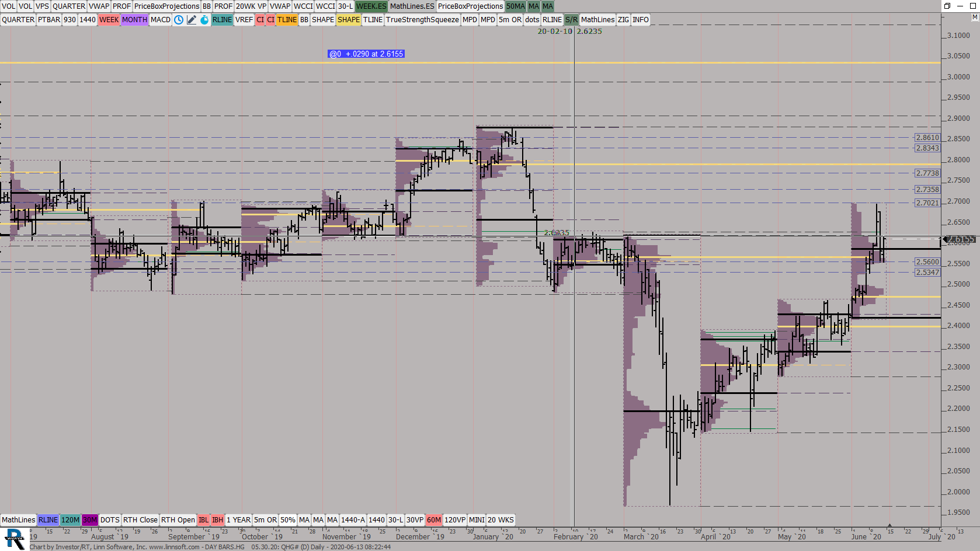Screen dimensions: 980x551
Task: Click the red IBL button
Action: tap(203, 520)
